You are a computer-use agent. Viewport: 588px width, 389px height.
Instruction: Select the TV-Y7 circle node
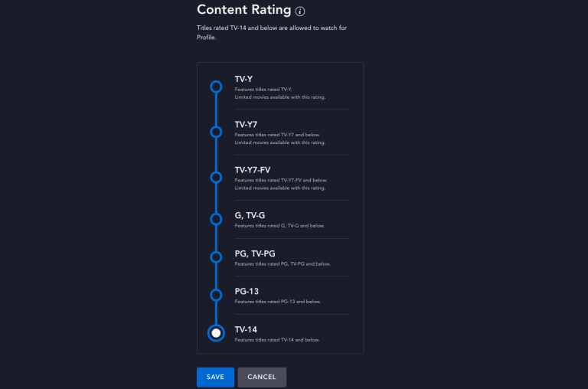click(x=216, y=132)
